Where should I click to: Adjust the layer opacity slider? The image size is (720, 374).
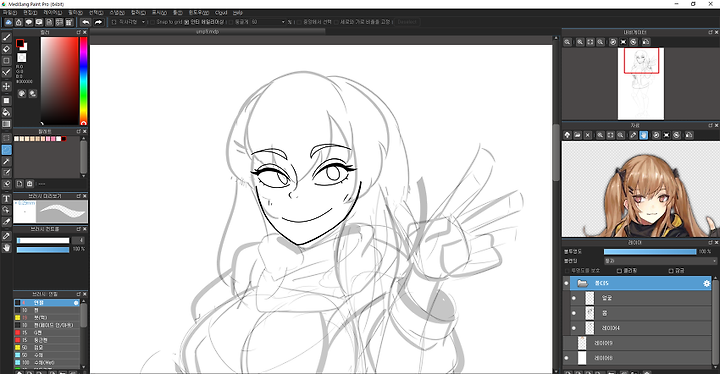[650, 252]
